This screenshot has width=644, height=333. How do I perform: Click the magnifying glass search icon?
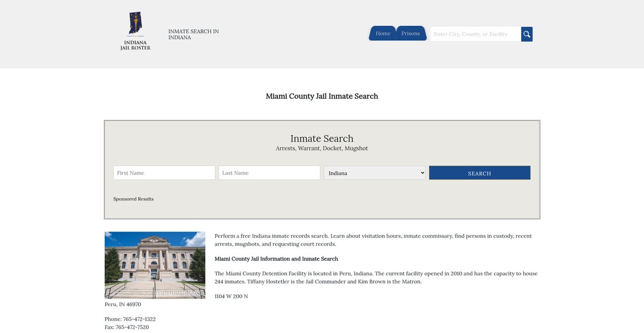(526, 34)
